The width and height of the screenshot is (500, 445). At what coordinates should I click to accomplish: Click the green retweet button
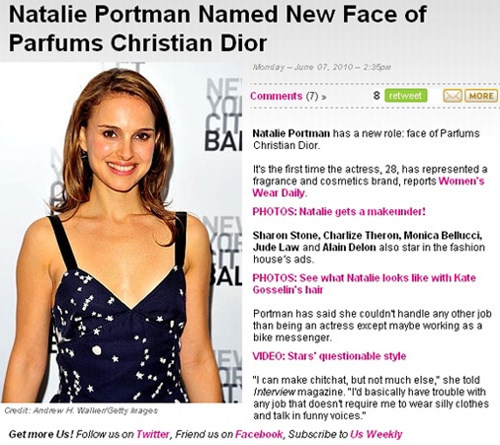pos(406,96)
